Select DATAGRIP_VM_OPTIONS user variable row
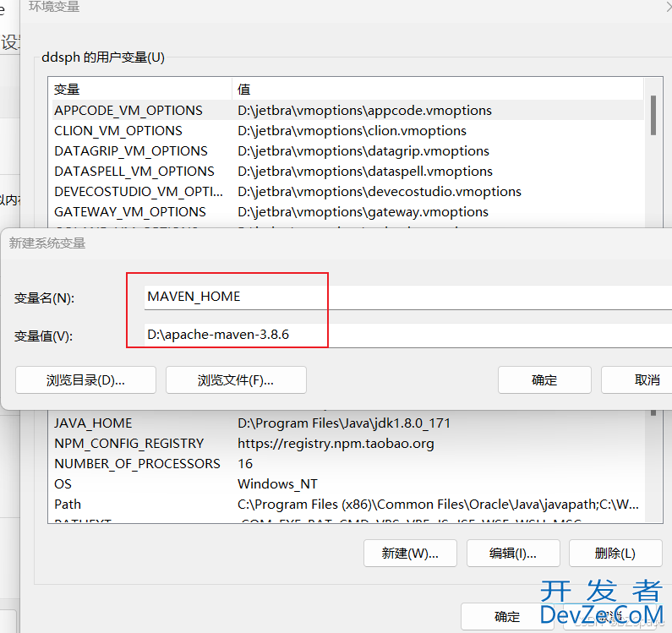This screenshot has height=633, width=672. (347, 151)
